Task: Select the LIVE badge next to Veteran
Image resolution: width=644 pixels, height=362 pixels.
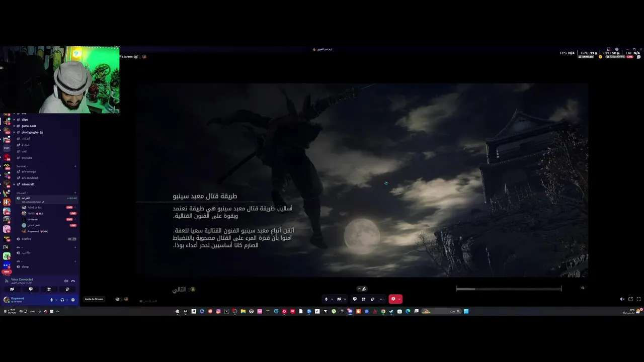Action: [x=69, y=219]
